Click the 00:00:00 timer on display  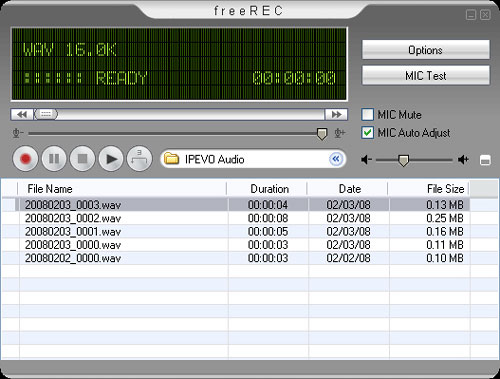coord(294,78)
